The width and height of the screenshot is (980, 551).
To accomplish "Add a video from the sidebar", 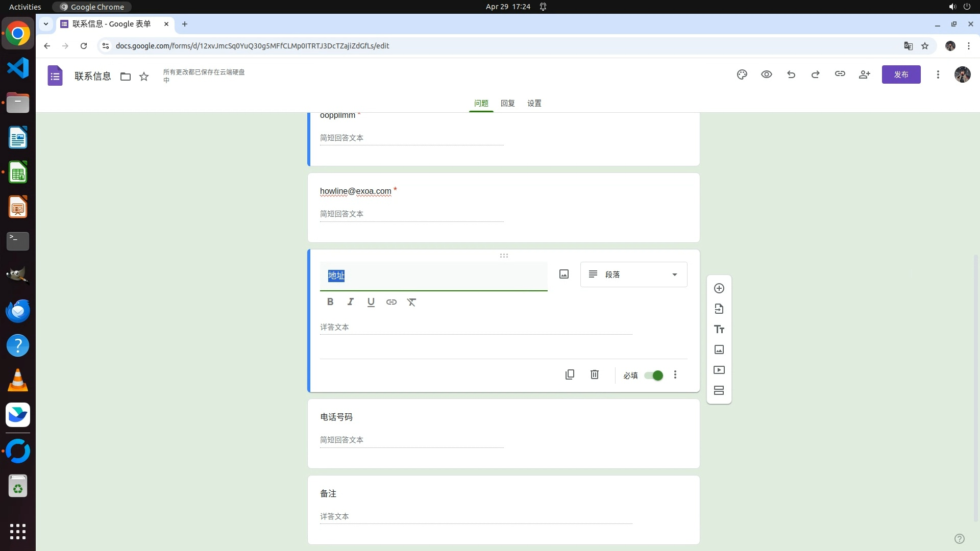I will coord(719,370).
